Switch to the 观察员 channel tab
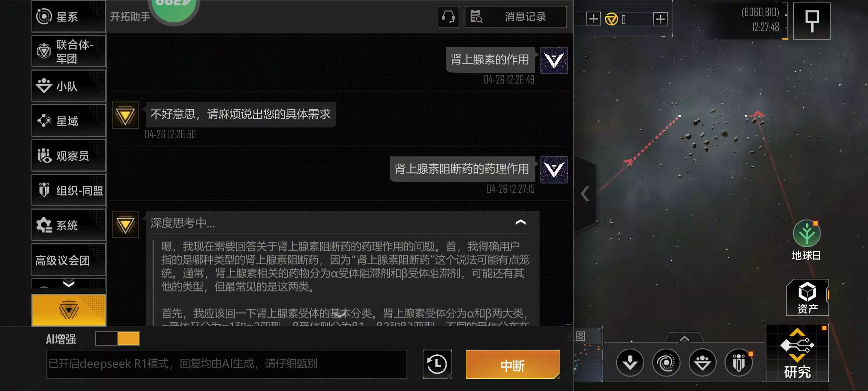 click(69, 156)
